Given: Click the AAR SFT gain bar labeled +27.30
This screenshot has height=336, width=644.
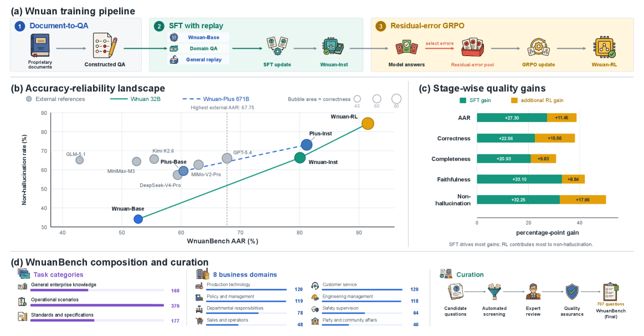Looking at the screenshot, I should (x=512, y=118).
